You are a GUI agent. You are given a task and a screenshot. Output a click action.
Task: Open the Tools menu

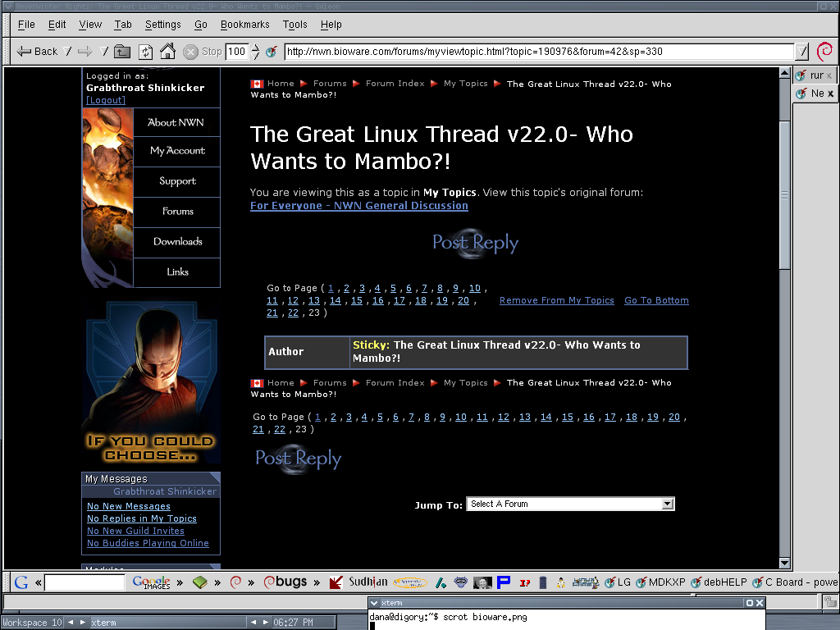tap(294, 25)
